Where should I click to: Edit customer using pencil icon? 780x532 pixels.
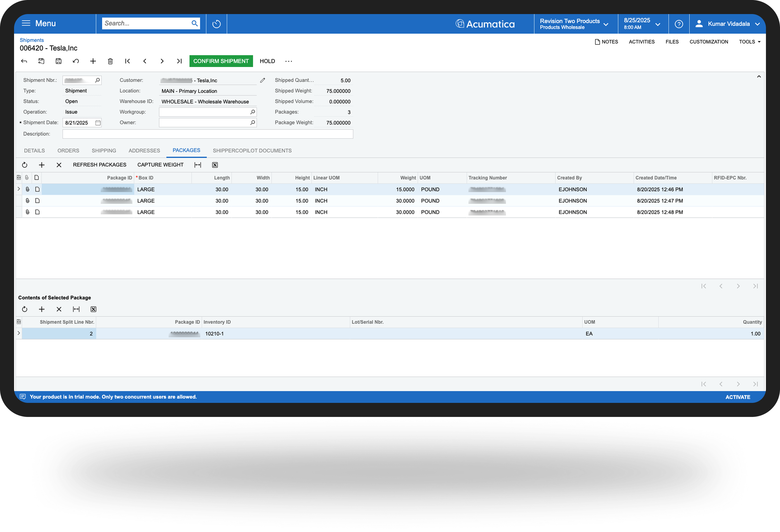[x=262, y=80]
